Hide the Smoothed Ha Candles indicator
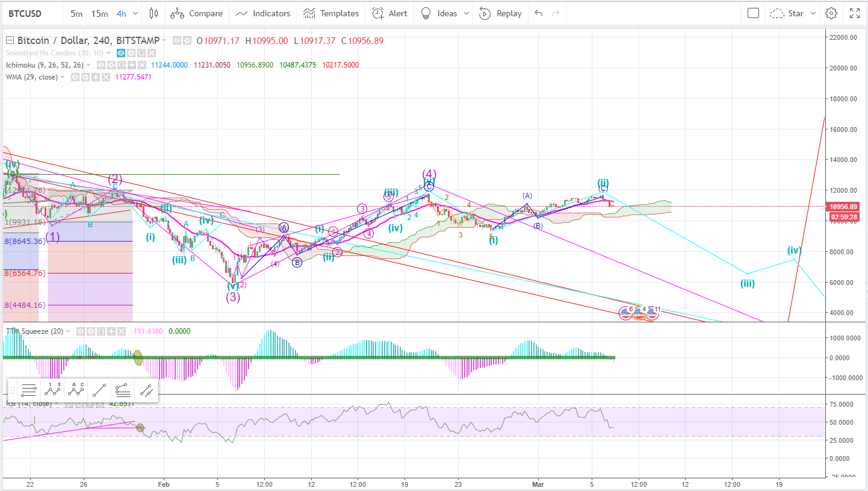868x491 pixels. coord(121,53)
